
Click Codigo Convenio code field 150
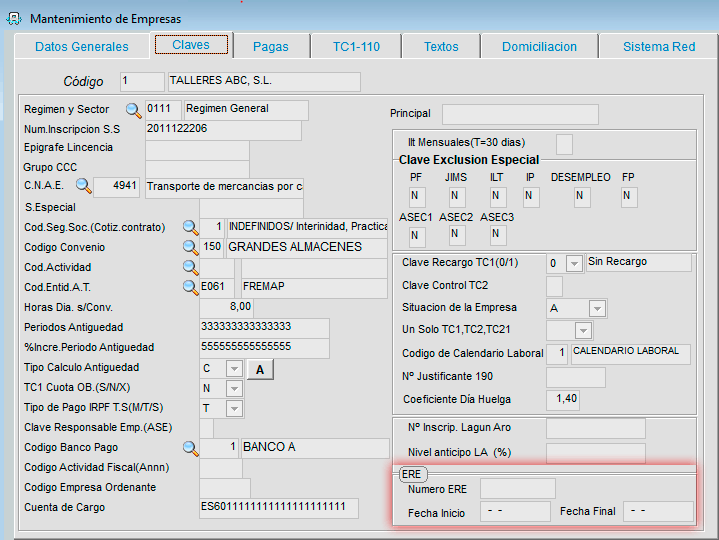(x=212, y=248)
